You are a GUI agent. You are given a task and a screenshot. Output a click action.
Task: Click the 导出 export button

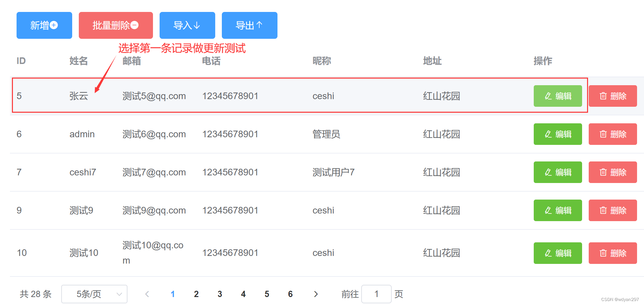tap(250, 26)
